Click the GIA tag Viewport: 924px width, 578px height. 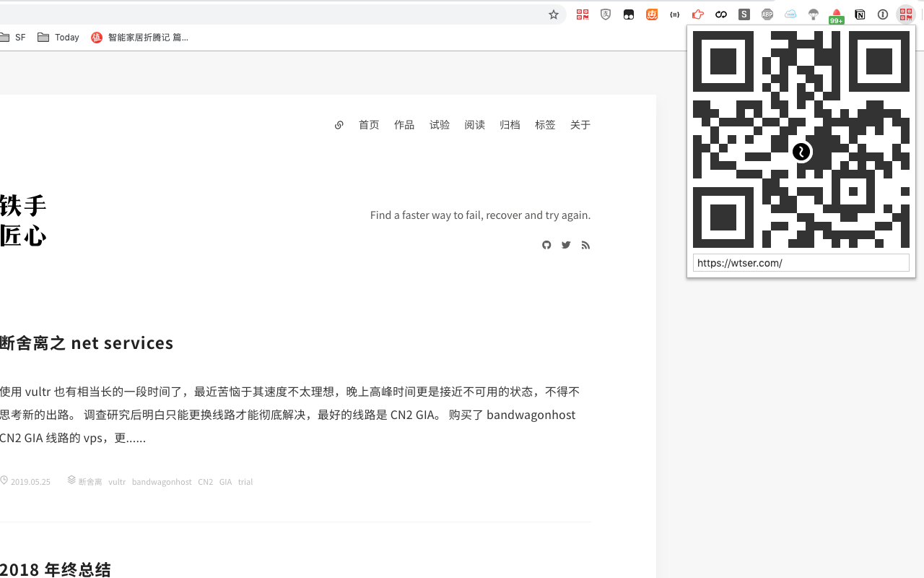click(x=226, y=482)
